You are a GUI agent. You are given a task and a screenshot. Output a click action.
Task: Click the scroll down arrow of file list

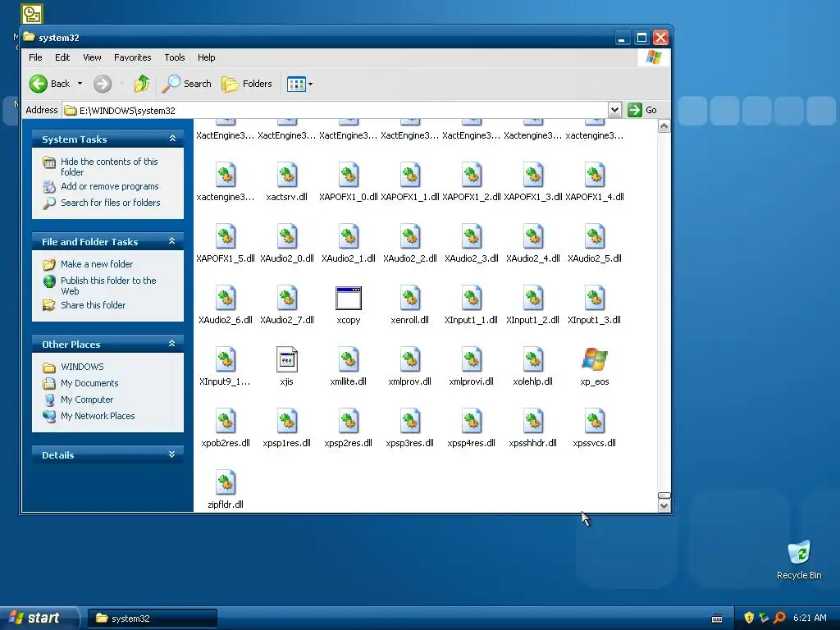[x=664, y=505]
